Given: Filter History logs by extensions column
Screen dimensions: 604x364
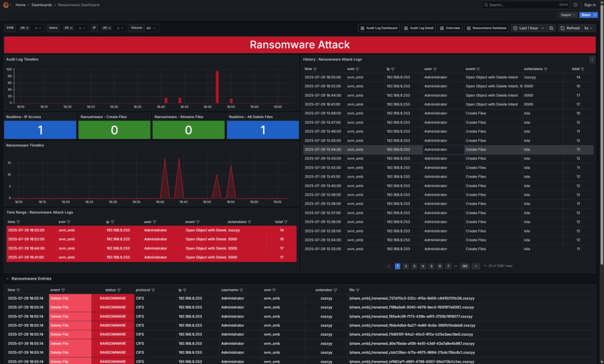Looking at the screenshot, I should coord(546,70).
